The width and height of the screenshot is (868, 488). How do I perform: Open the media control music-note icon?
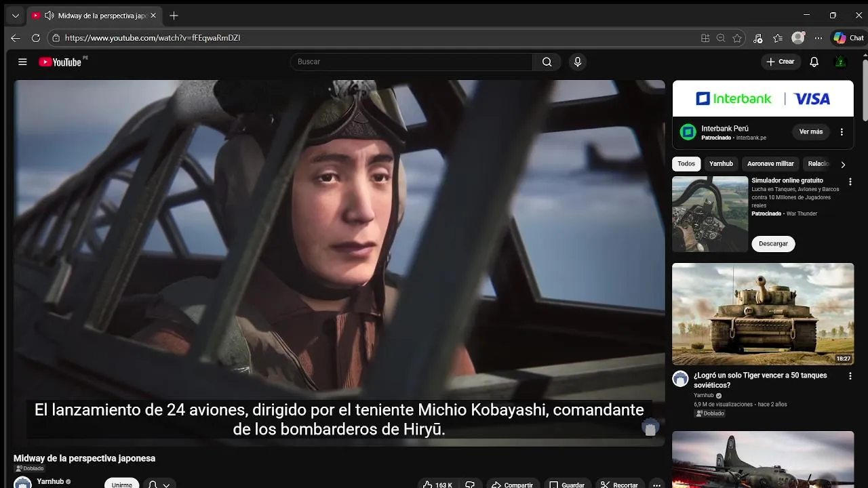click(758, 38)
